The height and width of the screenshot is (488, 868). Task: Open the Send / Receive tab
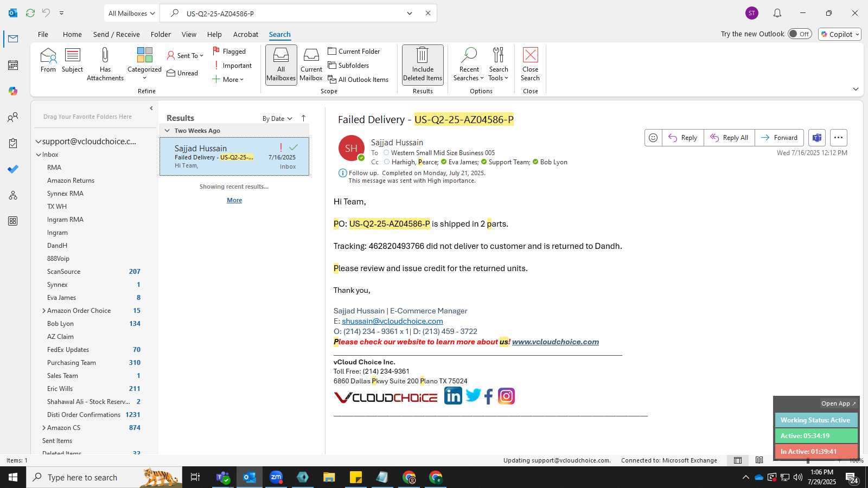[x=116, y=34]
